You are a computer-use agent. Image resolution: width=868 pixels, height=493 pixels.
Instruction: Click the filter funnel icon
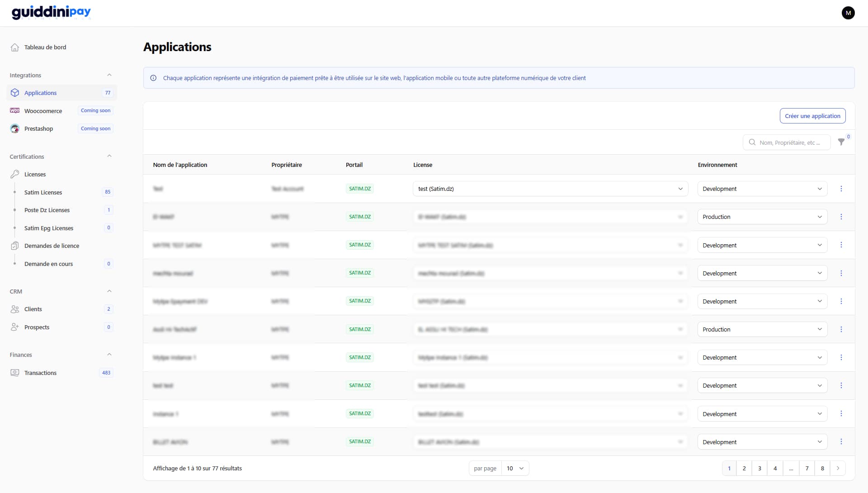pyautogui.click(x=842, y=142)
